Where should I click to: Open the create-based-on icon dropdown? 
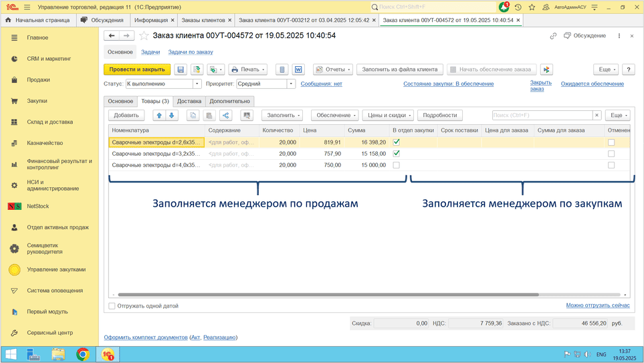point(215,70)
